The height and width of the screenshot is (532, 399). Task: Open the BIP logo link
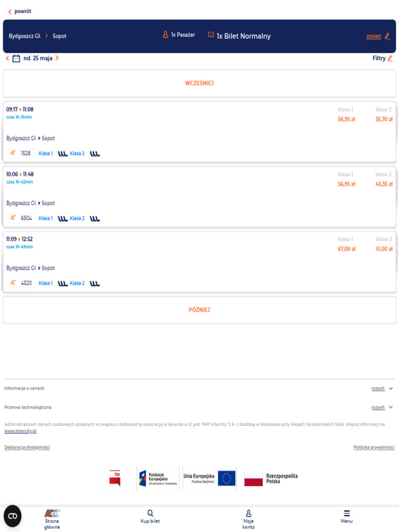click(x=115, y=478)
